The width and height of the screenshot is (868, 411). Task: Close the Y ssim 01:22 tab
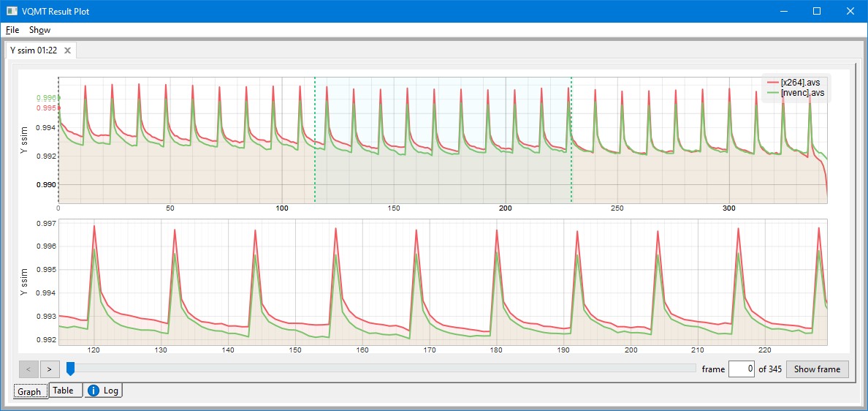tap(67, 50)
